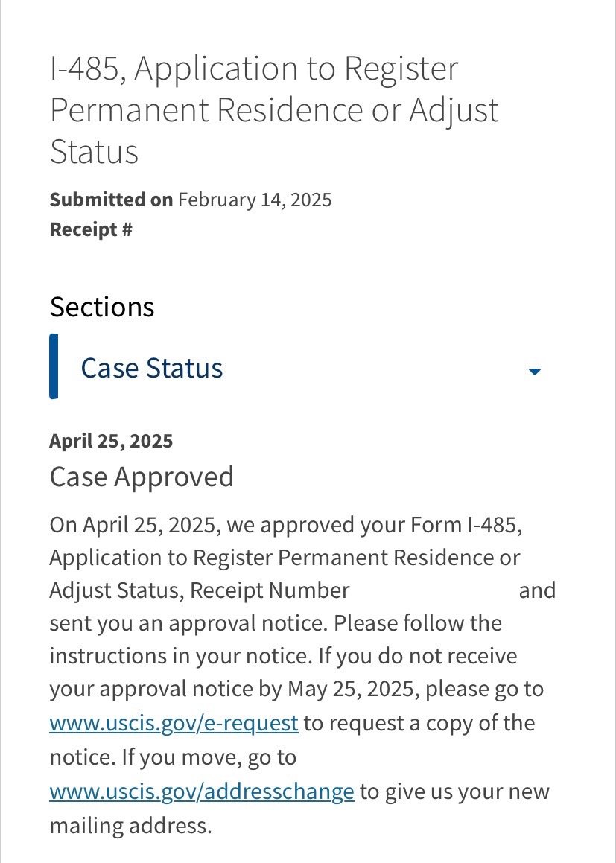616x863 pixels.
Task: Open the www.uscis.gov/addresschange link
Action: point(201,791)
